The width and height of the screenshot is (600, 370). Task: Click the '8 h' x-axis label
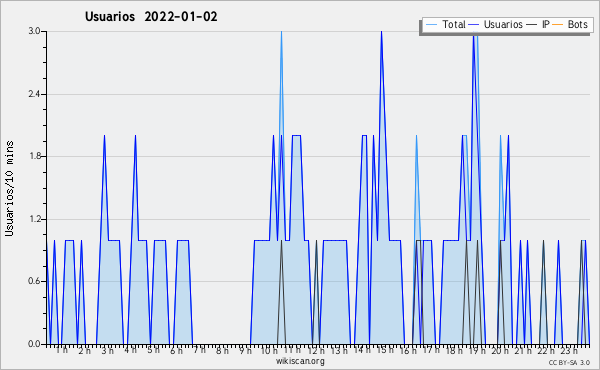(222, 350)
